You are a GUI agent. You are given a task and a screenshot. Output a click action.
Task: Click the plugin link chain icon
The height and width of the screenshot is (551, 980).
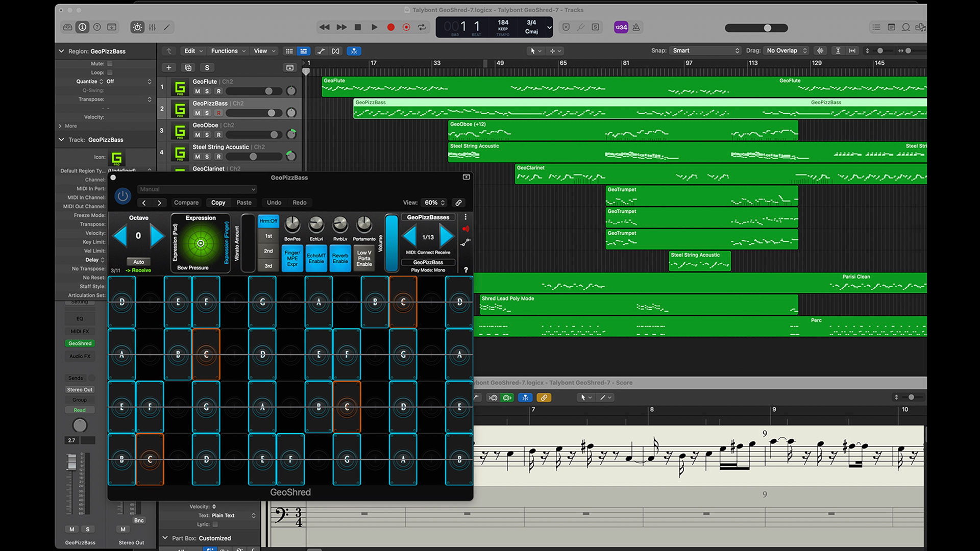pyautogui.click(x=458, y=203)
